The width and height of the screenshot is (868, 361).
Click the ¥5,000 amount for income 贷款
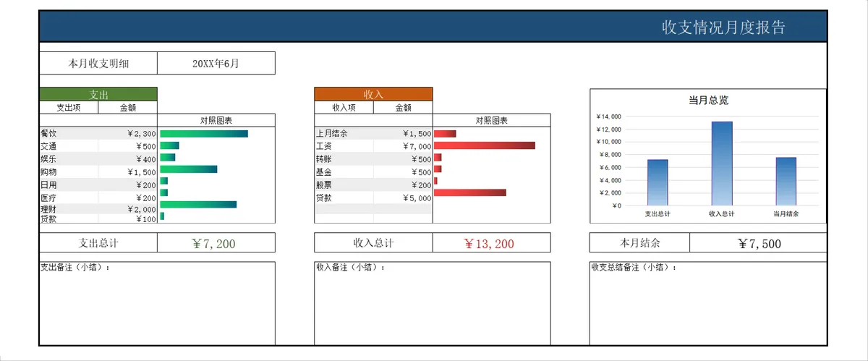click(x=417, y=198)
